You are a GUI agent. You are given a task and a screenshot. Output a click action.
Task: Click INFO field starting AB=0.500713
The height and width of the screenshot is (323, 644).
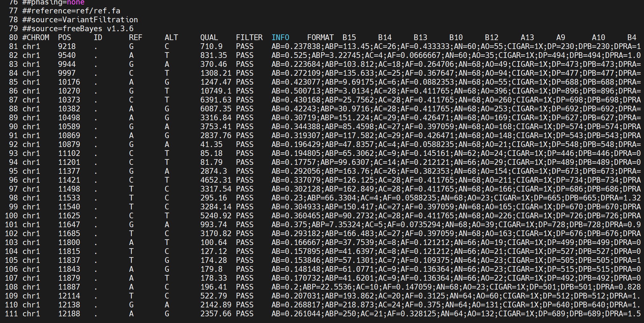(x=456, y=91)
